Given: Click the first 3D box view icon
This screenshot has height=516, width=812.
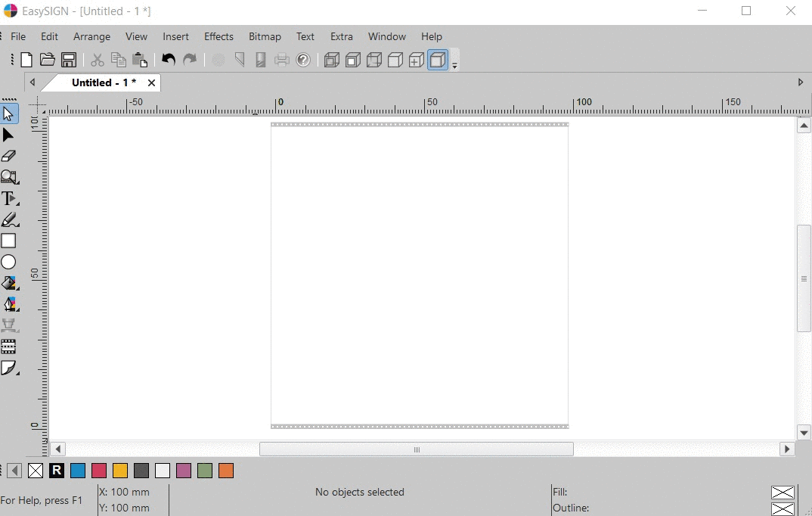Looking at the screenshot, I should pyautogui.click(x=331, y=60).
